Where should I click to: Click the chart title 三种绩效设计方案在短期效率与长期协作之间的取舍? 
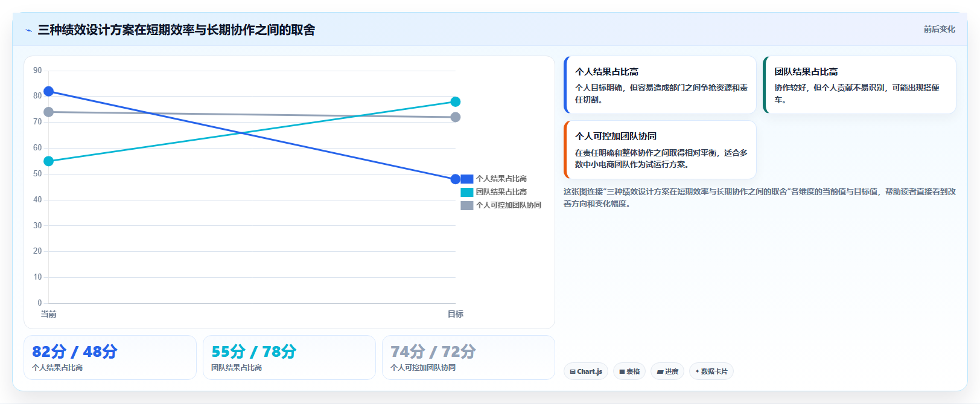pos(176,30)
